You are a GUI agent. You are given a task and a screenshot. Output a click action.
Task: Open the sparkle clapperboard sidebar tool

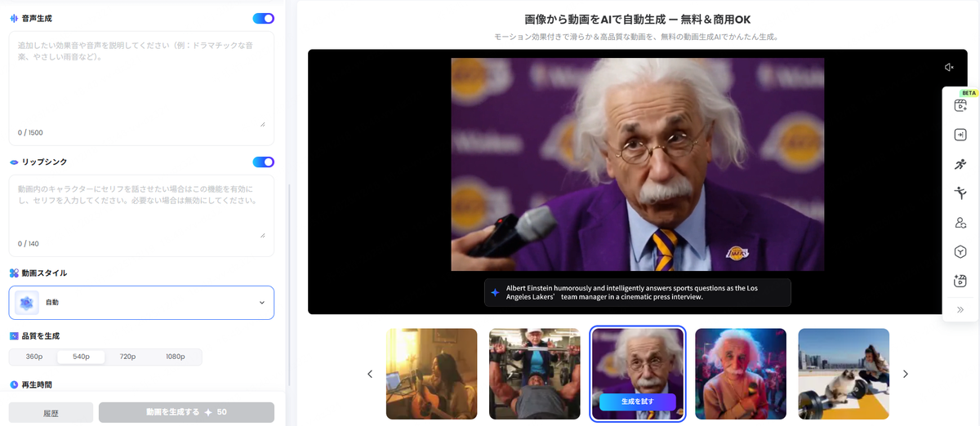pyautogui.click(x=960, y=281)
